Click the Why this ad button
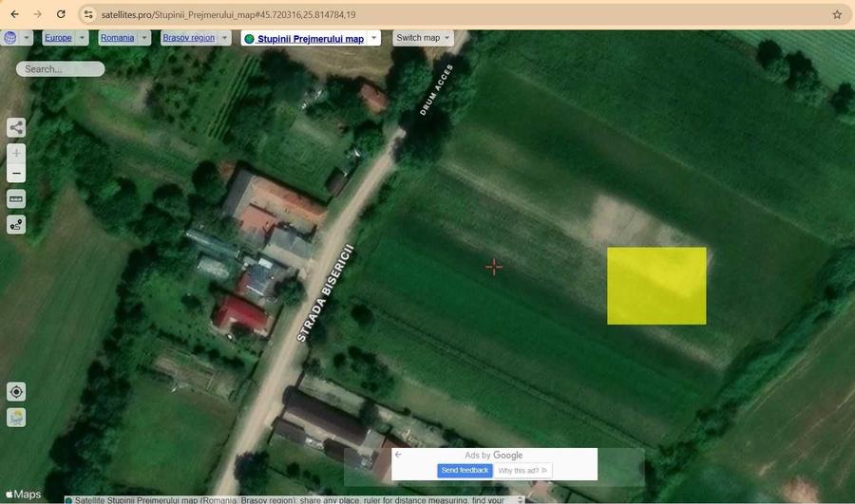The width and height of the screenshot is (855, 504). [522, 470]
